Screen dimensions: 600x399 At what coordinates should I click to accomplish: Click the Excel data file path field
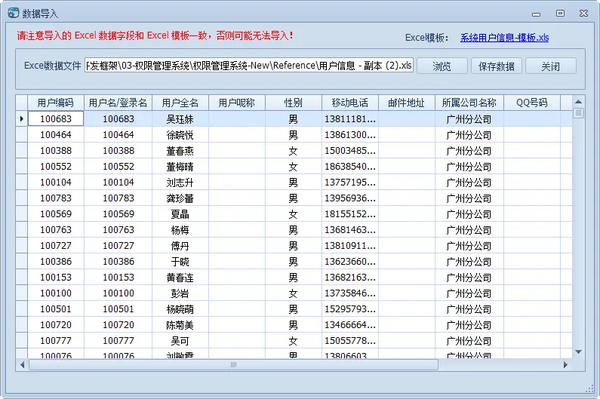(249, 65)
